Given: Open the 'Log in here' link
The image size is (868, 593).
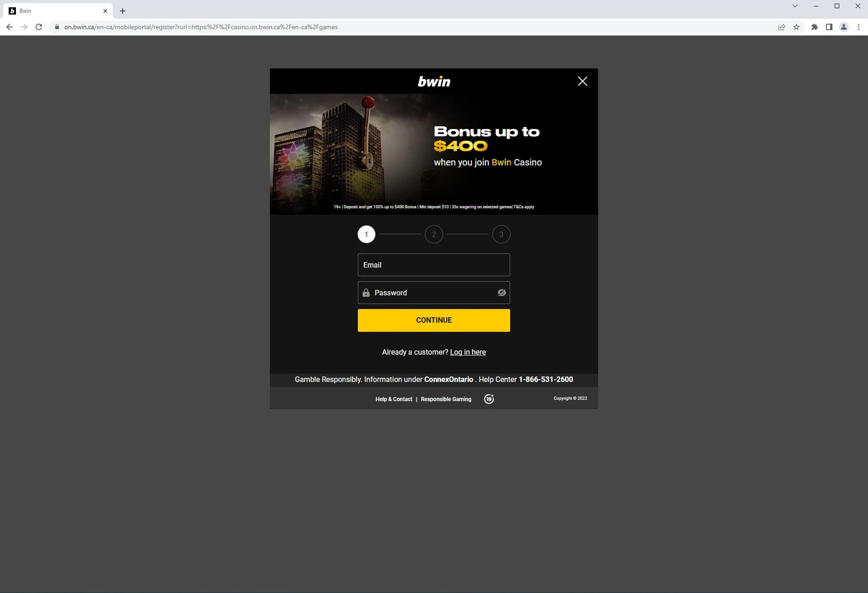Looking at the screenshot, I should point(468,352).
